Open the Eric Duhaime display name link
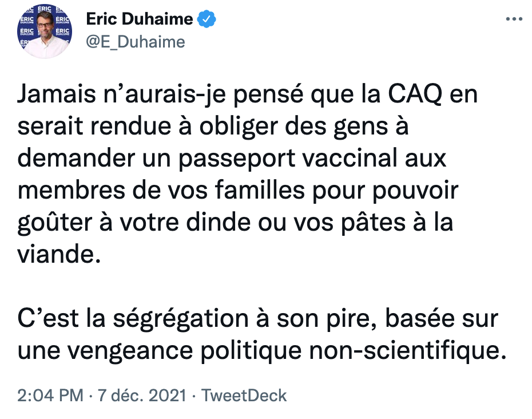The image size is (532, 419). 140,19
